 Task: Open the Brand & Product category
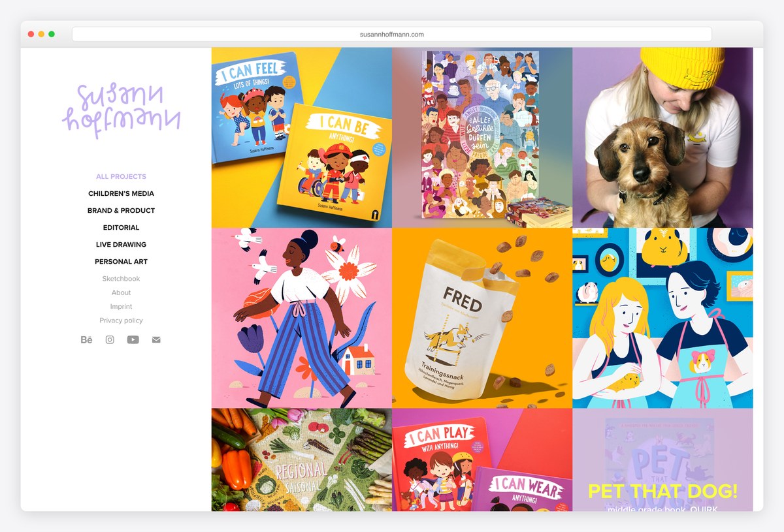pos(121,210)
